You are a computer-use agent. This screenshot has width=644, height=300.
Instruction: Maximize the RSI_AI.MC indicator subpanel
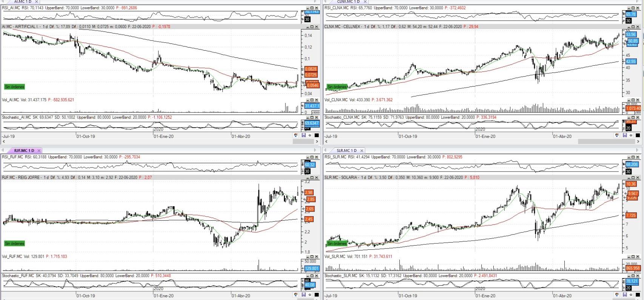point(312,8)
